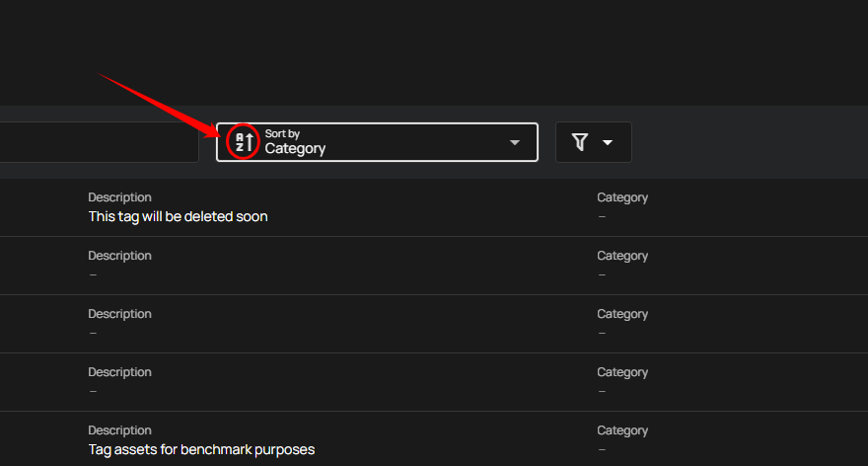868x466 pixels.
Task: Select the "This tag will be deleted soon" description
Action: 178,216
